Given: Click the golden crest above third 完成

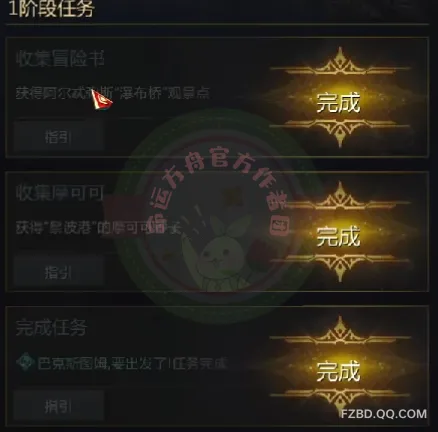Looking at the screenshot, I should 339,331.
